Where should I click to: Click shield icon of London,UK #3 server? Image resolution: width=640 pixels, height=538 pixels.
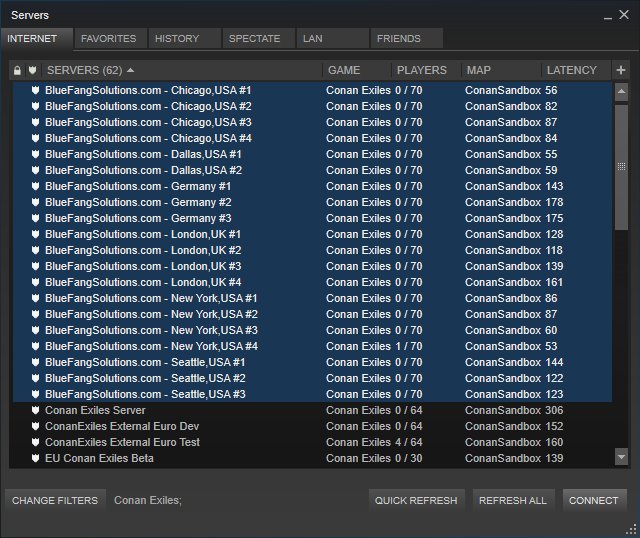(36, 266)
